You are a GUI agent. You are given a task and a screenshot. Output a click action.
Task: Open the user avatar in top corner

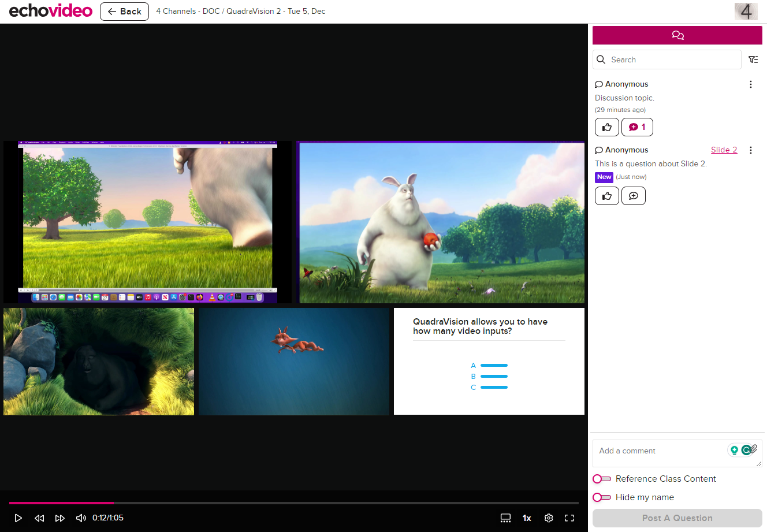tap(746, 11)
